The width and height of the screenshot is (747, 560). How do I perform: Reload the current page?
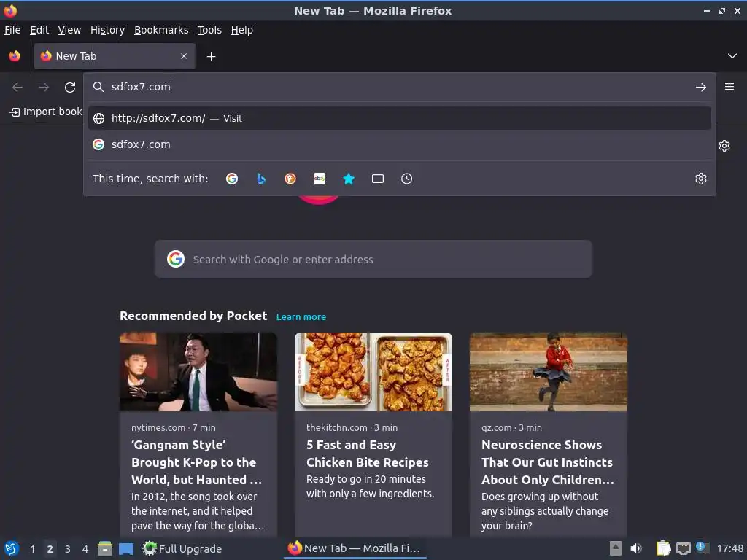[x=70, y=87]
